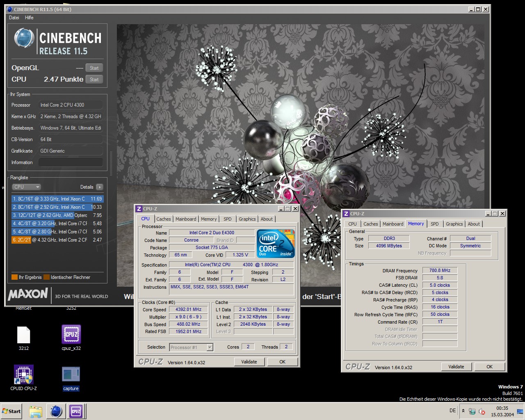Click the Core VID value 1.325 V
The height and width of the screenshot is (420, 525).
tap(240, 255)
